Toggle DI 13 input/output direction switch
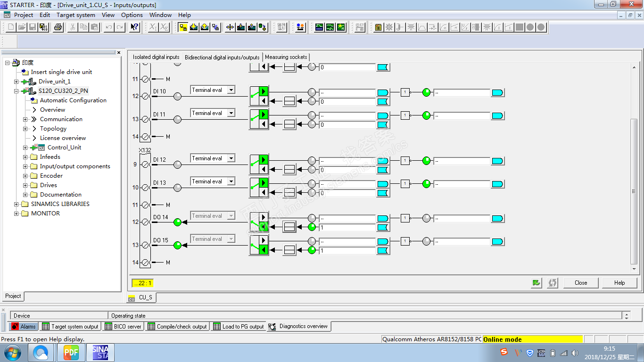 [259, 187]
